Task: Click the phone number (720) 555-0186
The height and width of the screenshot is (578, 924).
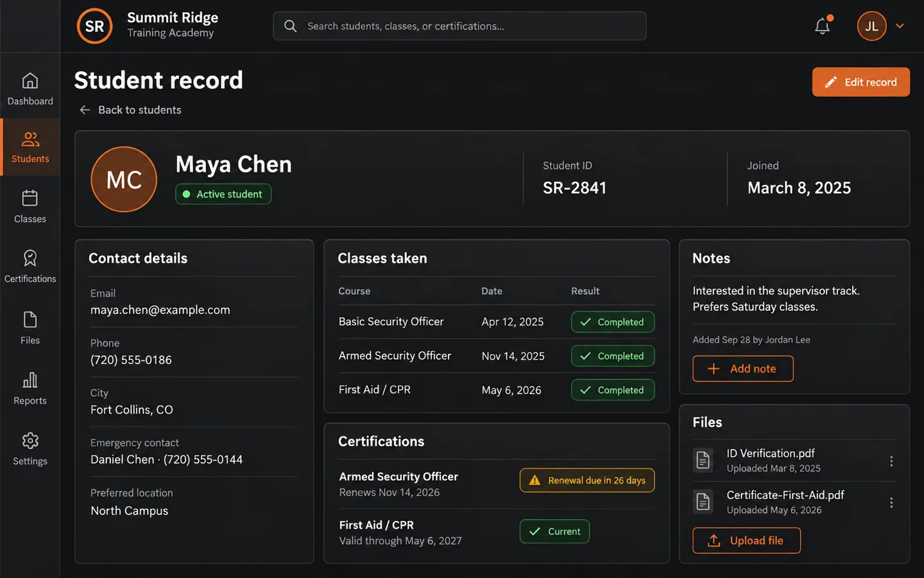Action: point(131,360)
